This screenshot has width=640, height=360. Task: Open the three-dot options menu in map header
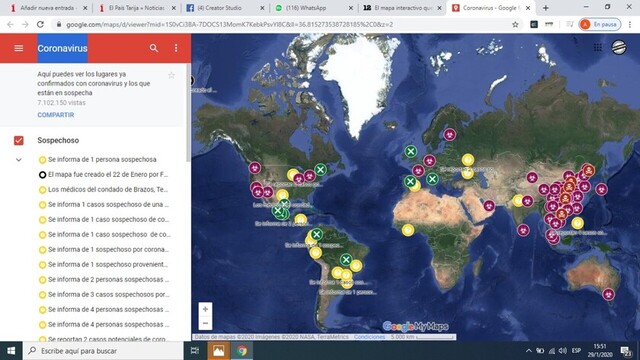(x=176, y=48)
